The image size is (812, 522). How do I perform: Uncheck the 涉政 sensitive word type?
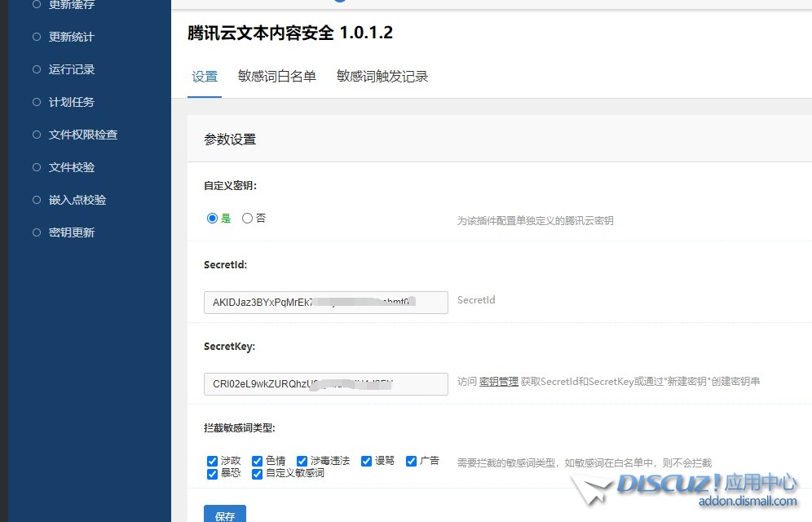(x=213, y=460)
